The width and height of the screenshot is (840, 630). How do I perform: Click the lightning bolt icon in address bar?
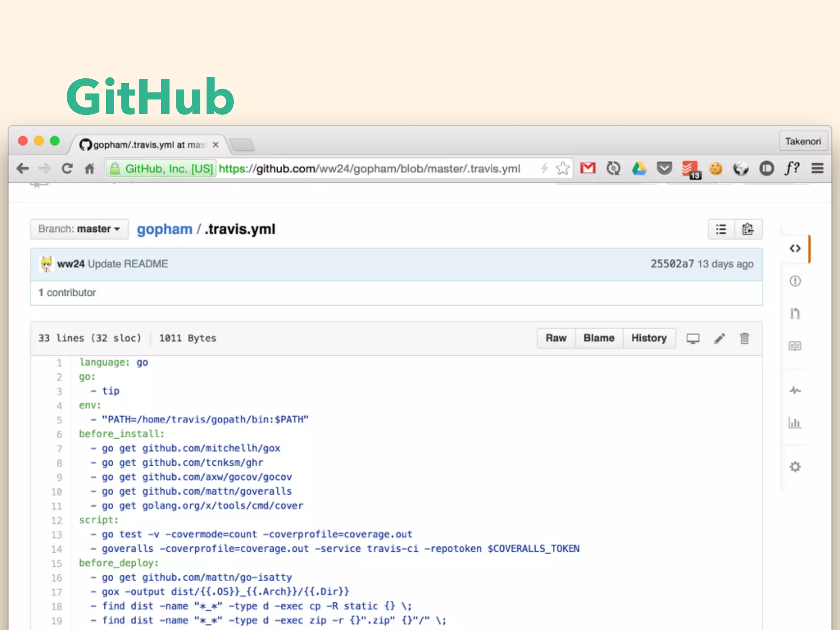[544, 168]
